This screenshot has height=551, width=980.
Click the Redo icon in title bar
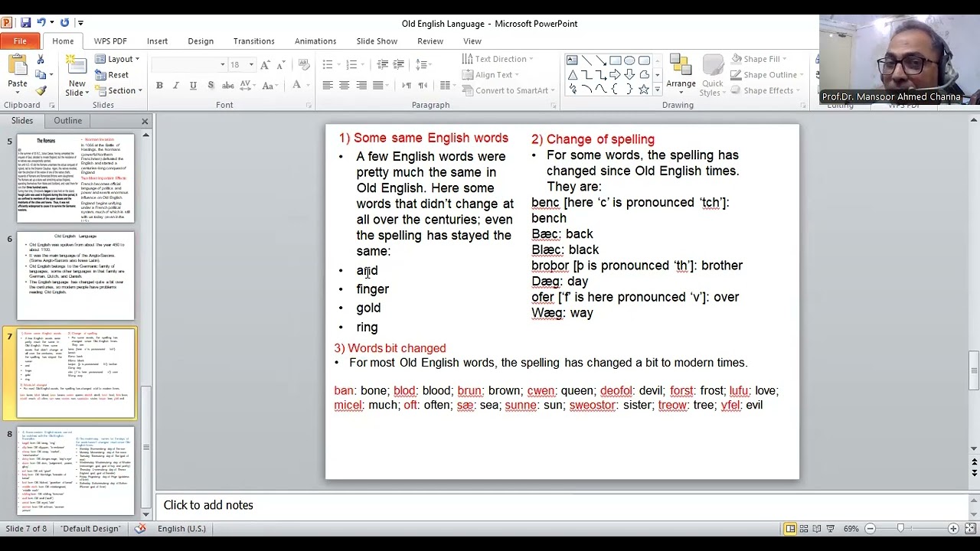(64, 23)
